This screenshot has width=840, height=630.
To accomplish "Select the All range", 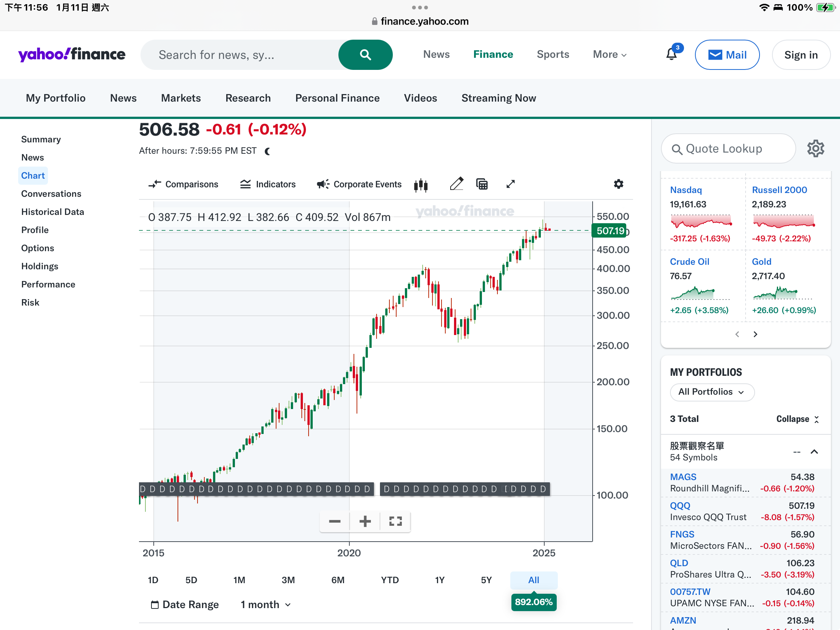I will (534, 580).
